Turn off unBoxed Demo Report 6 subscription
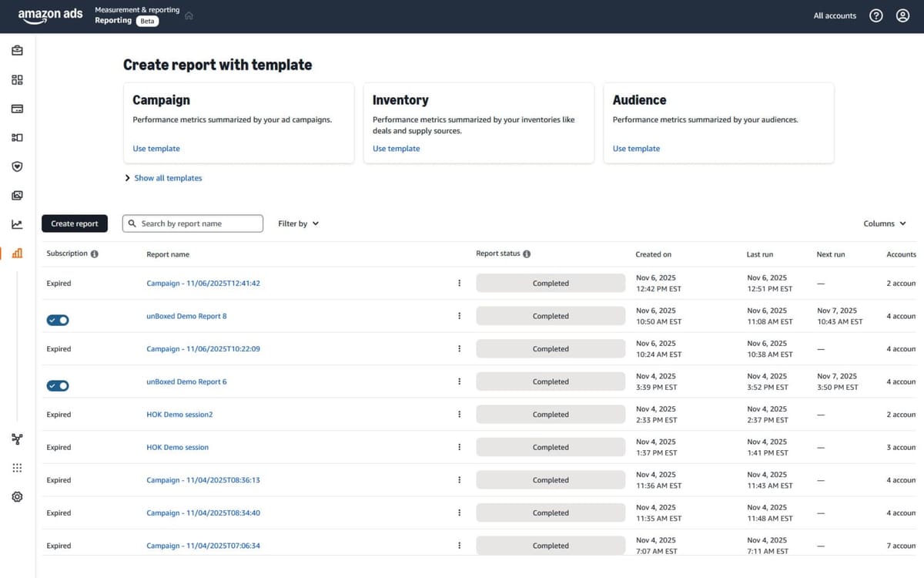Screen dimensions: 924x578 (57, 385)
